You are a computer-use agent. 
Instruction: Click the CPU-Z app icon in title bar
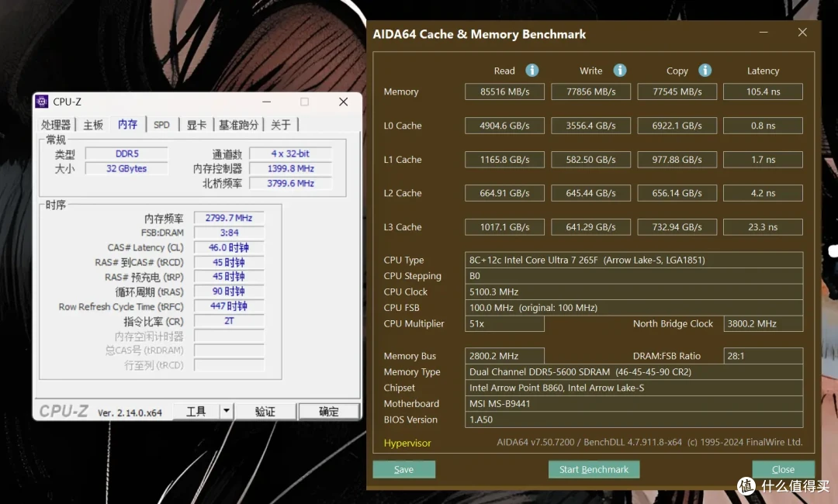pyautogui.click(x=42, y=102)
